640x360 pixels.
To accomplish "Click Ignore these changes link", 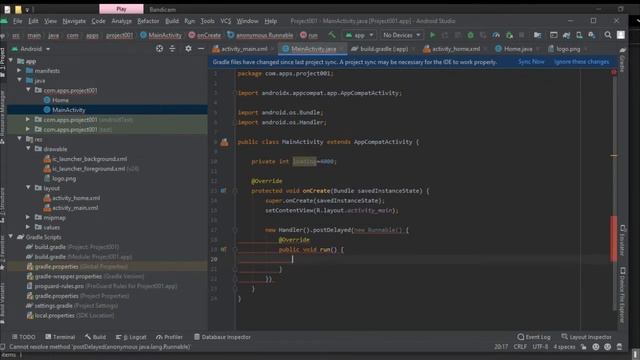I will tap(581, 62).
